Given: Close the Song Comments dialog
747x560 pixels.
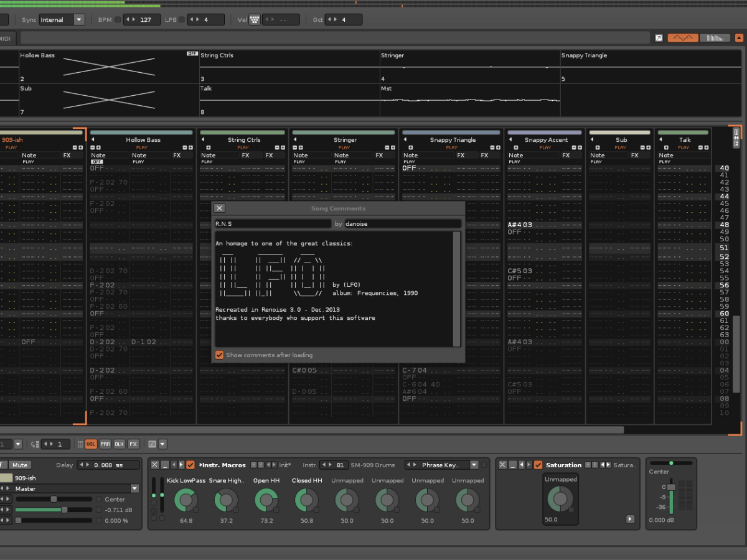Looking at the screenshot, I should click(220, 208).
